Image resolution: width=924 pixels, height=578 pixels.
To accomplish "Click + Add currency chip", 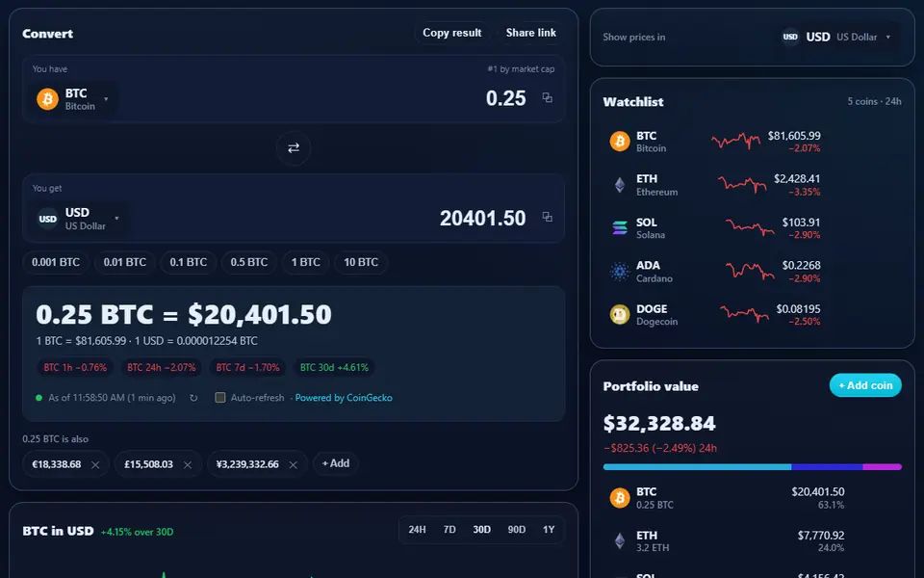I will click(336, 463).
